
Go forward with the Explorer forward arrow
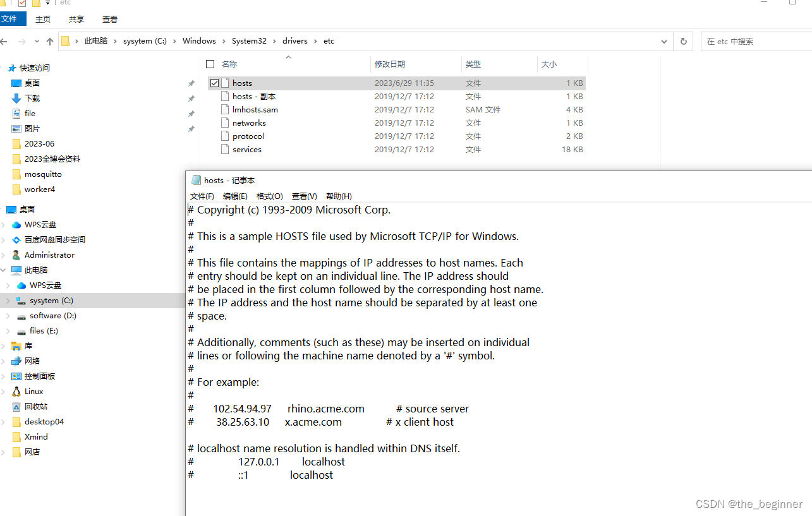[21, 41]
